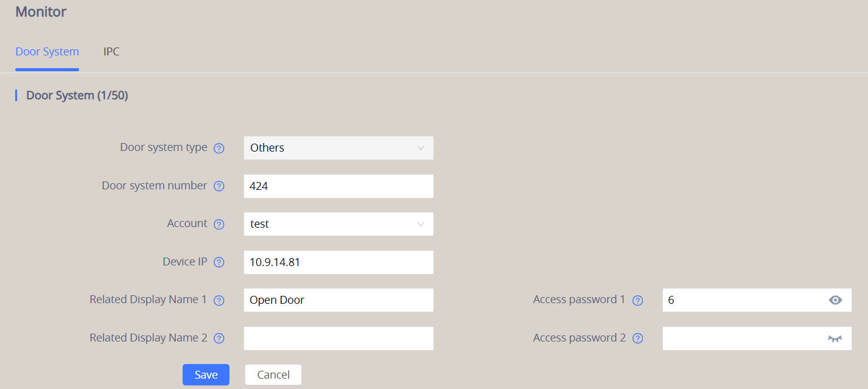Open help for Related Display Name 2
The height and width of the screenshot is (389, 868).
coord(219,338)
